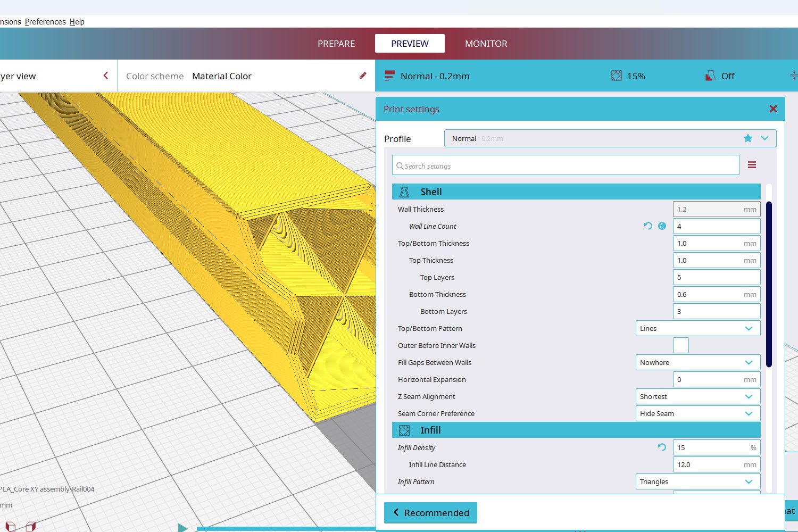This screenshot has height=532, width=798.
Task: Collapse the Infill settings section
Action: click(576, 430)
